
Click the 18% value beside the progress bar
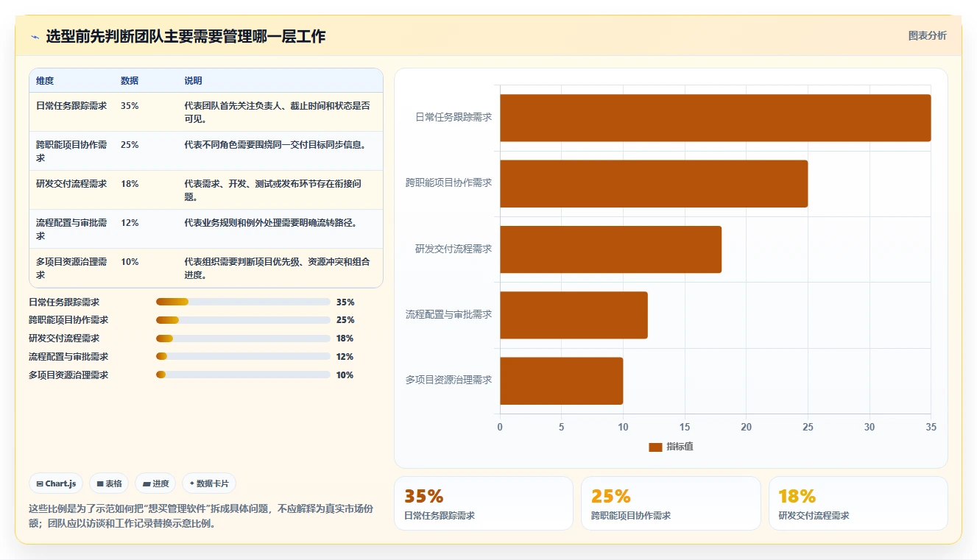click(x=345, y=339)
